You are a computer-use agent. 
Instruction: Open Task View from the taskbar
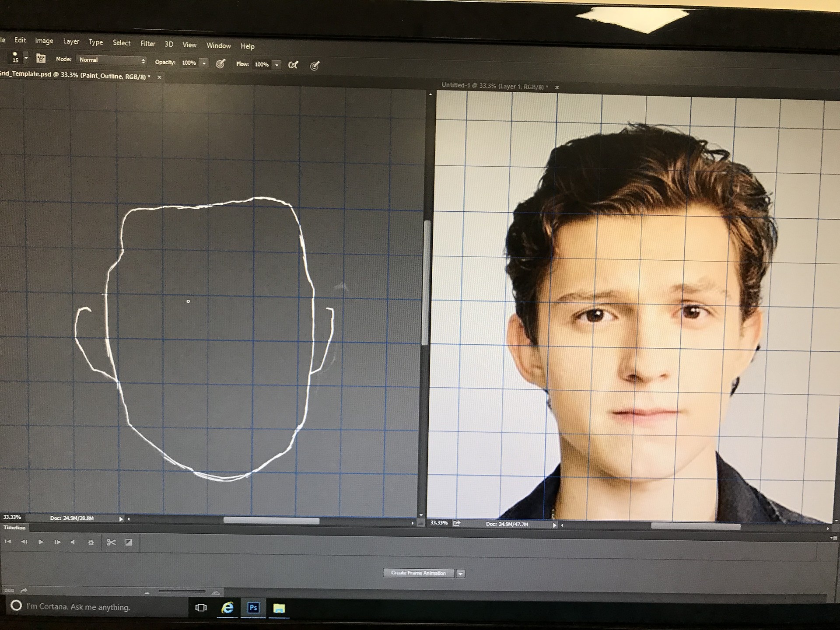click(201, 608)
